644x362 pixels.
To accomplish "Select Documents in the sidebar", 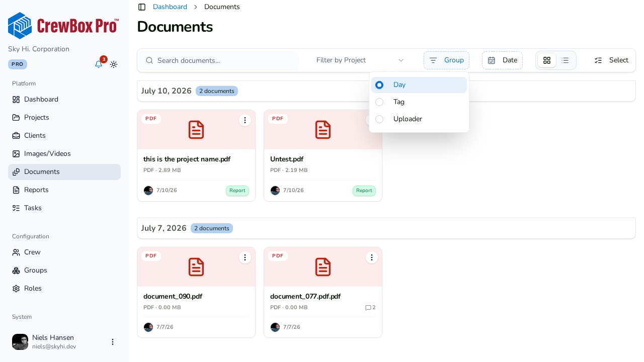I will click(x=64, y=172).
